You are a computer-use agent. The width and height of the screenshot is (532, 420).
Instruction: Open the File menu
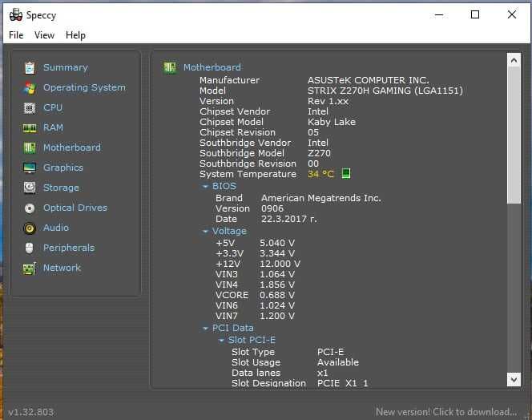16,35
